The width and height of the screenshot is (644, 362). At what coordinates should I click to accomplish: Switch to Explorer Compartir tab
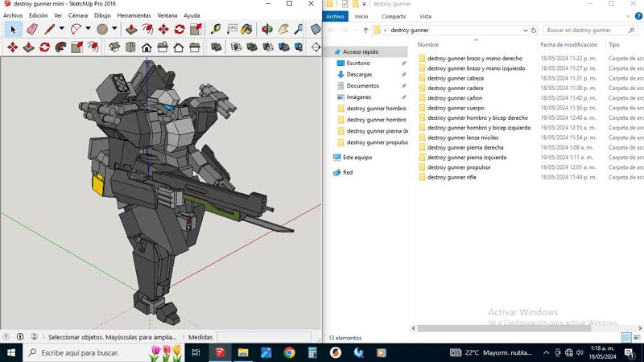point(394,16)
